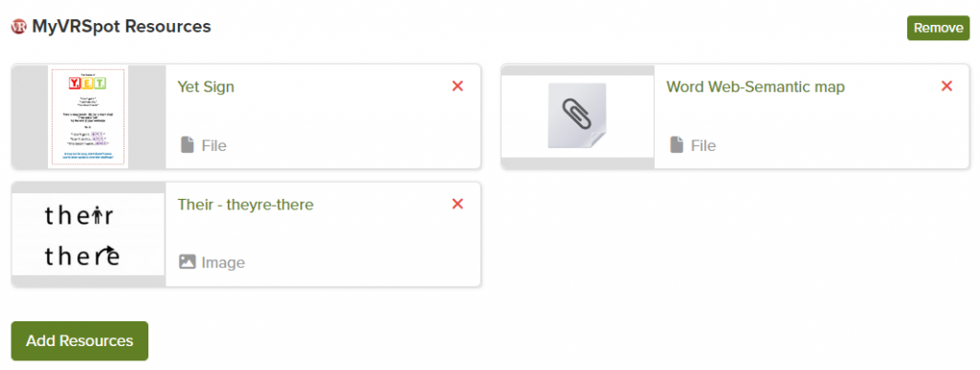
Task: Open the paperclip attachment thumbnail
Action: [x=577, y=116]
